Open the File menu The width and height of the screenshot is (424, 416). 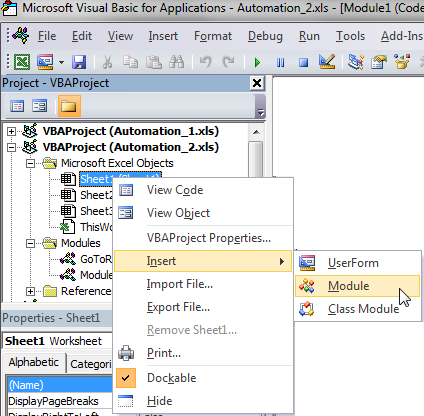tap(47, 36)
